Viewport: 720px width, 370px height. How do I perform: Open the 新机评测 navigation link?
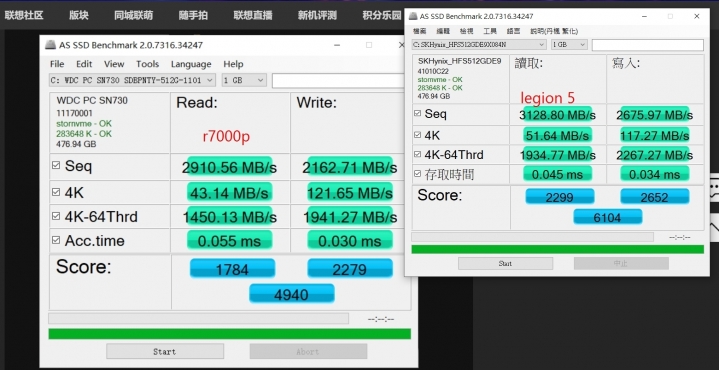tap(317, 15)
